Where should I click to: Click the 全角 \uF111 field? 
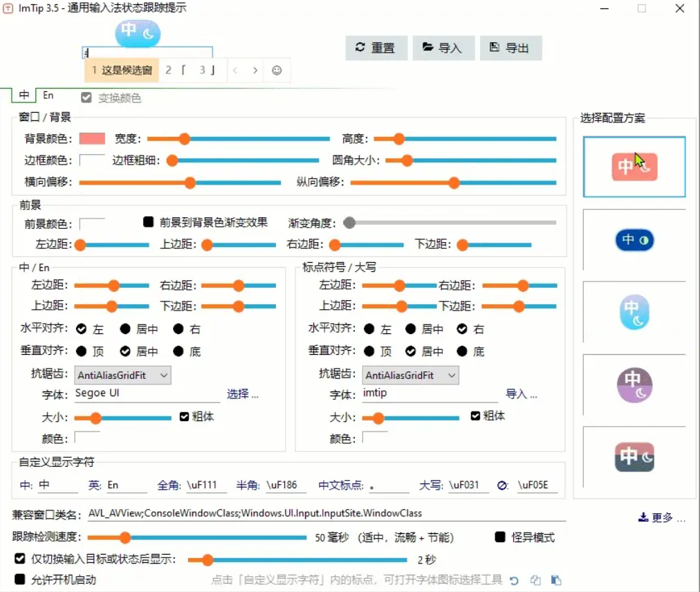(x=207, y=485)
